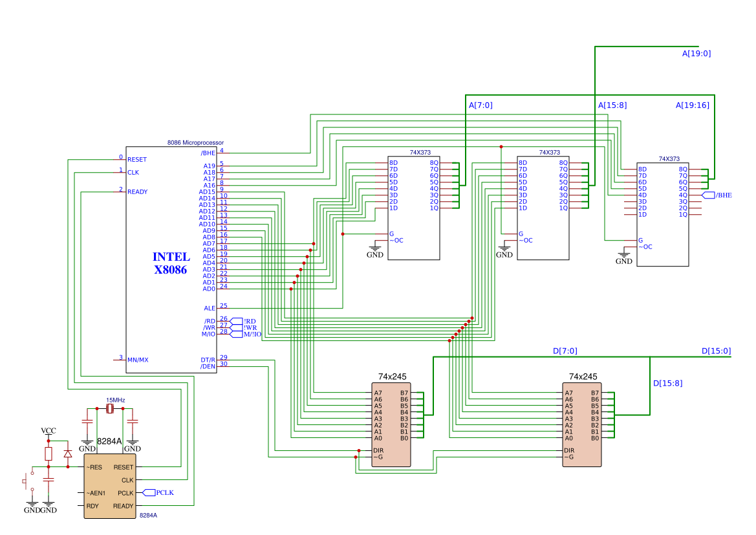Click the /DEN pin label
The height and width of the screenshot is (535, 756).
click(208, 367)
